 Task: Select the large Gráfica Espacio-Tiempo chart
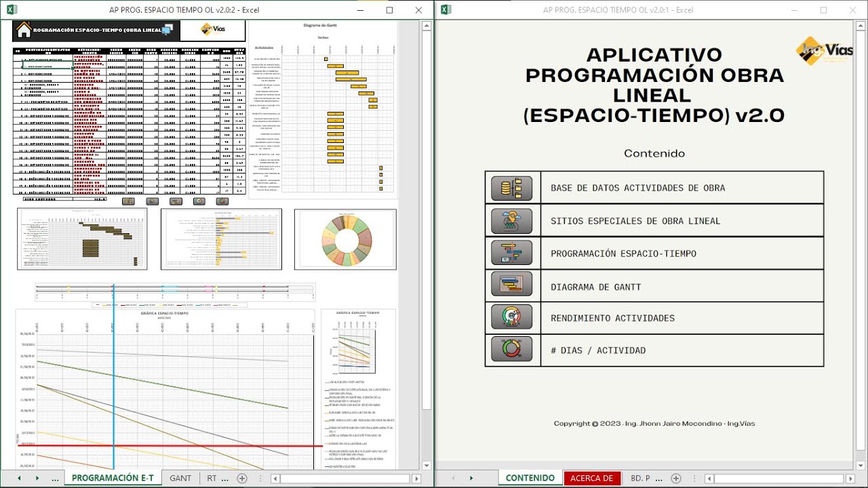point(165,390)
